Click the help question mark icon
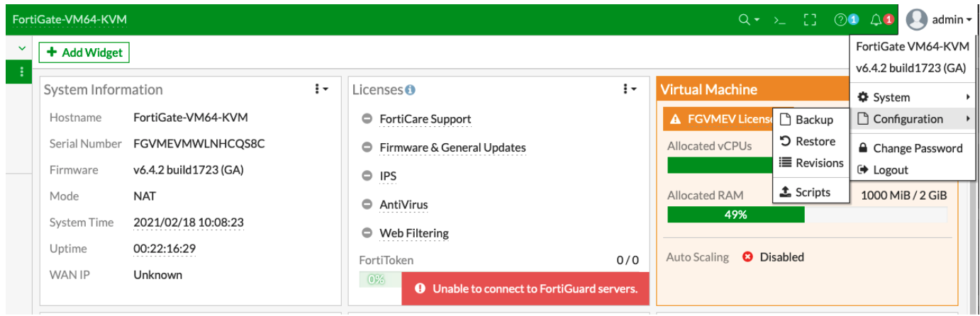Screen dimensions: 980x316 (x=841, y=20)
